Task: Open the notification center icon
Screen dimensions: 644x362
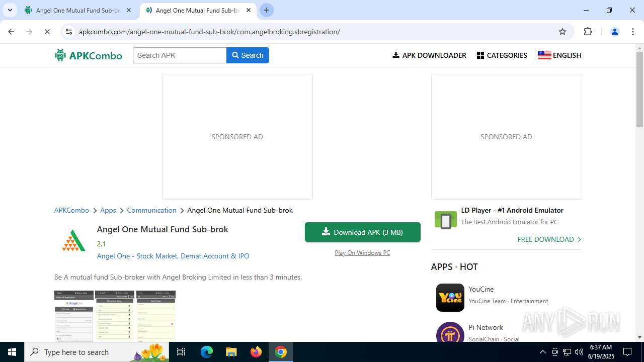Action: click(627, 352)
